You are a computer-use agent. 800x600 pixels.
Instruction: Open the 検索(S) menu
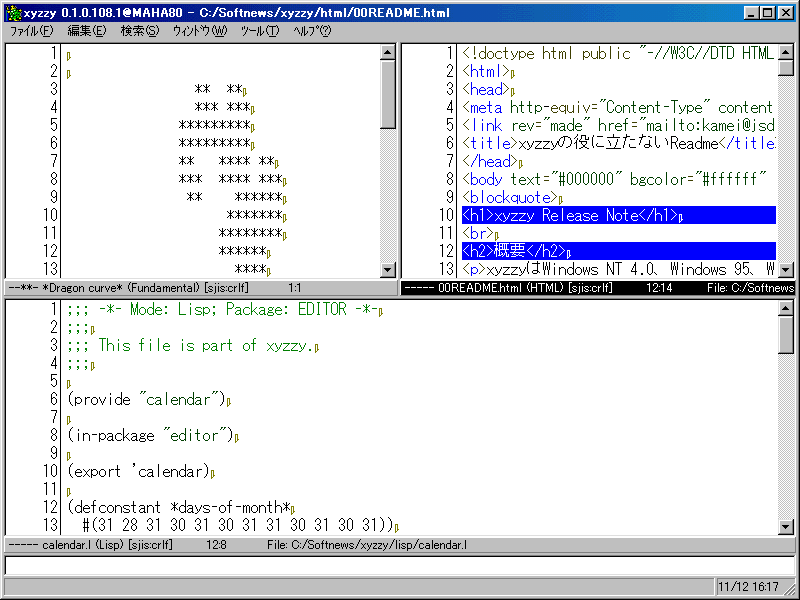point(140,31)
